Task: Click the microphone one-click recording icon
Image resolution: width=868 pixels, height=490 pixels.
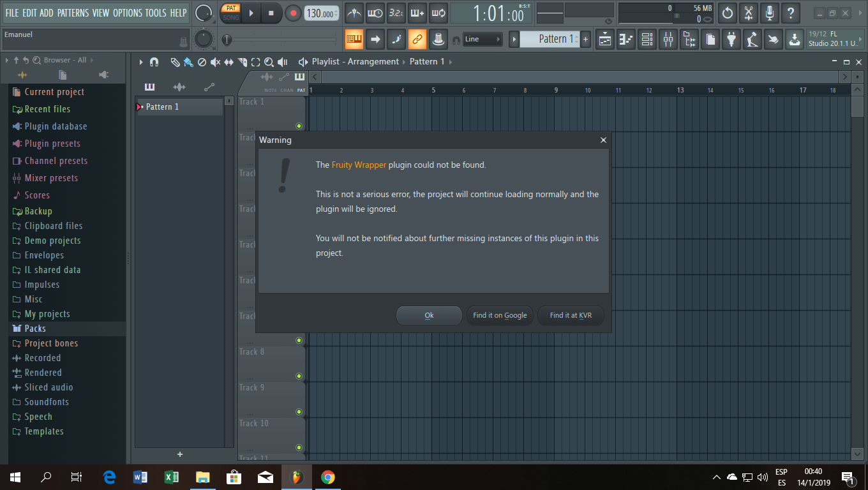Action: pos(770,13)
